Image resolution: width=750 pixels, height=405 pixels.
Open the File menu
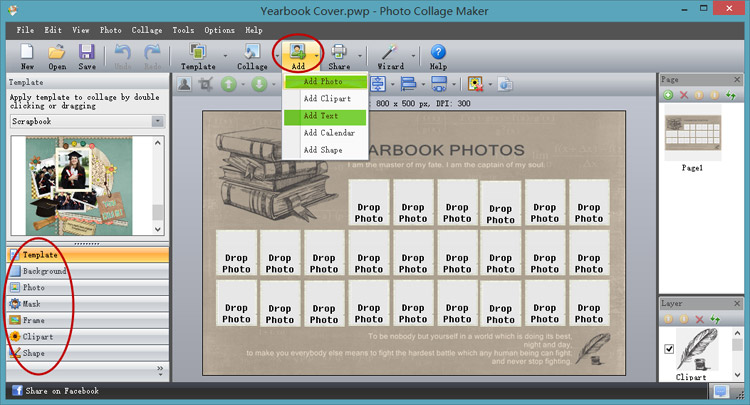pyautogui.click(x=25, y=30)
